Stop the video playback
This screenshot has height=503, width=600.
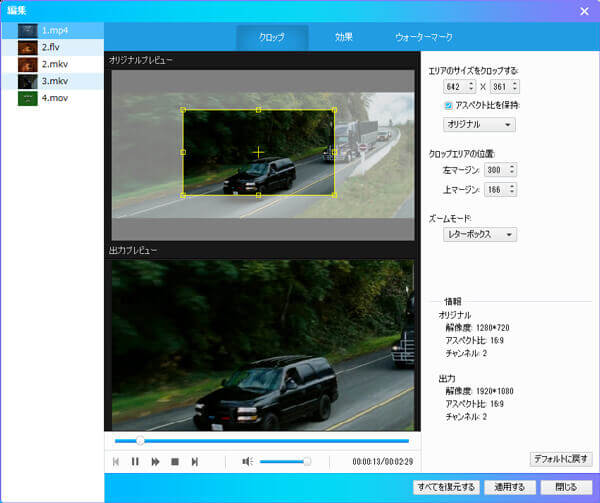tap(175, 461)
